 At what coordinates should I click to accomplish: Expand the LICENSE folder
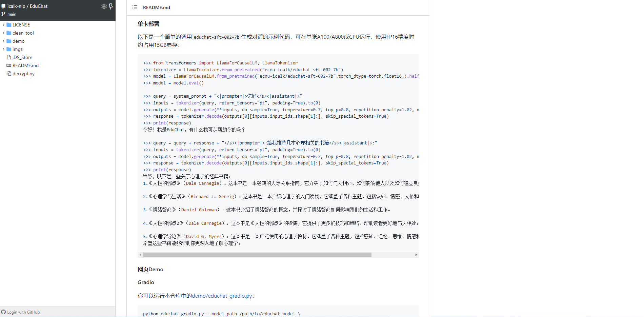coord(4,24)
